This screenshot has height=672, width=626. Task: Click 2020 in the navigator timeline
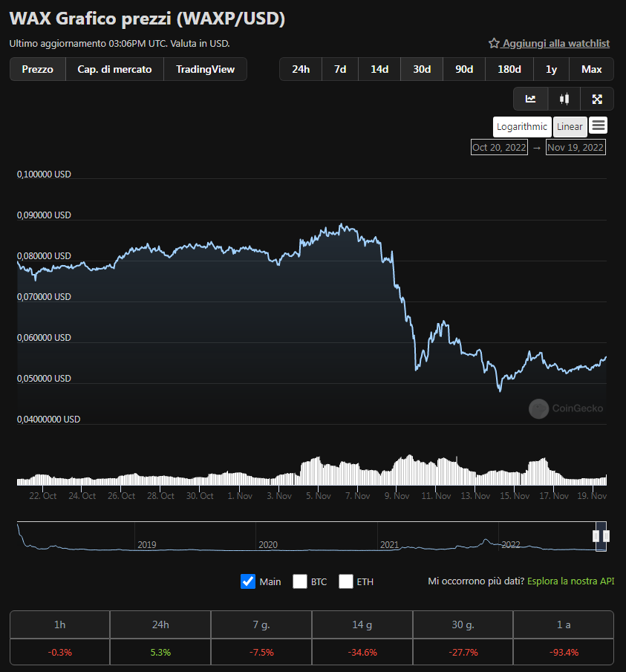point(268,545)
